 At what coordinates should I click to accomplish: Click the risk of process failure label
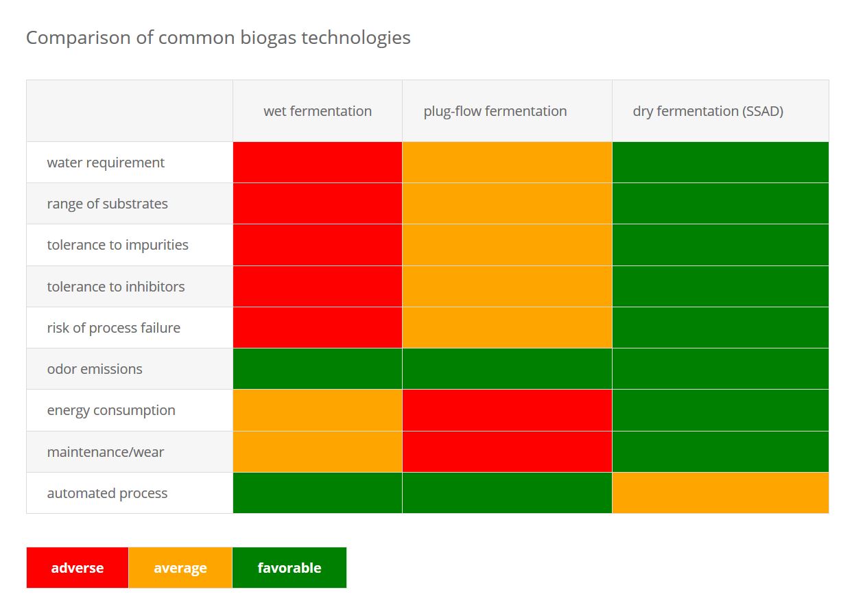pos(113,328)
